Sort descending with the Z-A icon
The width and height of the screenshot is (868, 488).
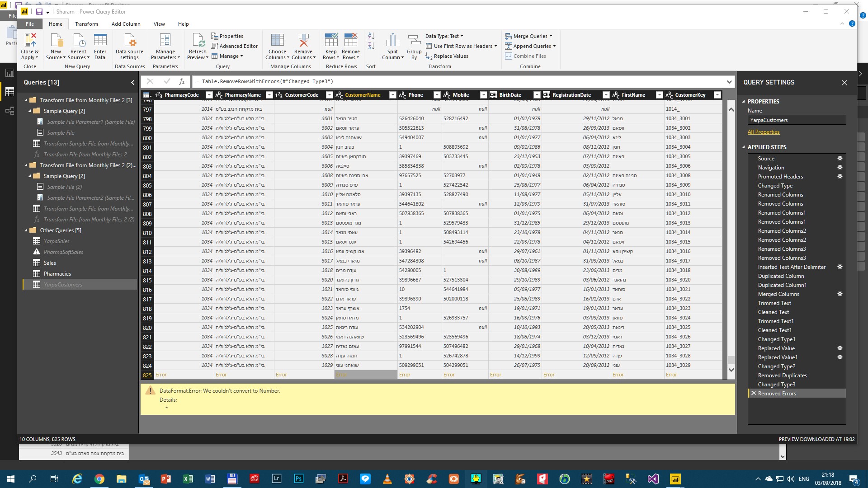(371, 46)
